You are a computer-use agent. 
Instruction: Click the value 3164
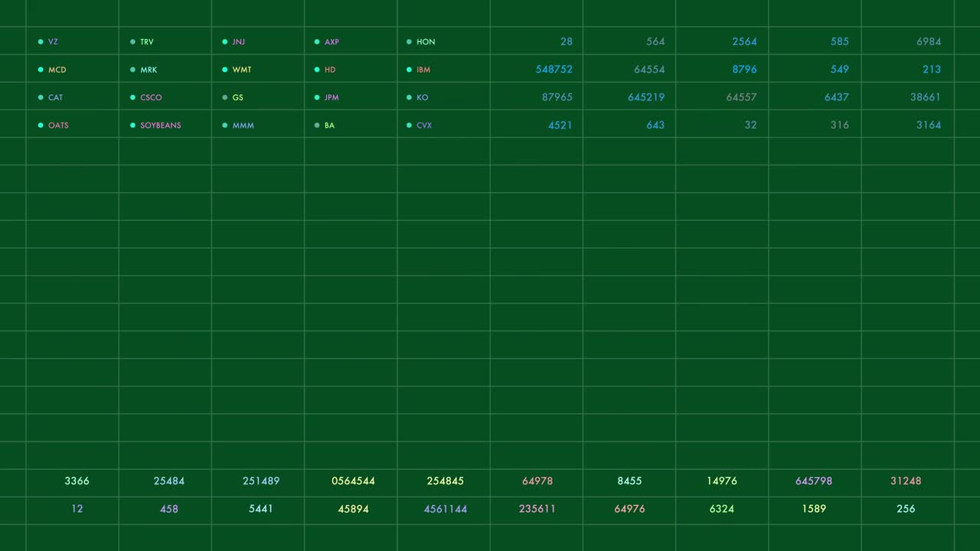coord(929,125)
